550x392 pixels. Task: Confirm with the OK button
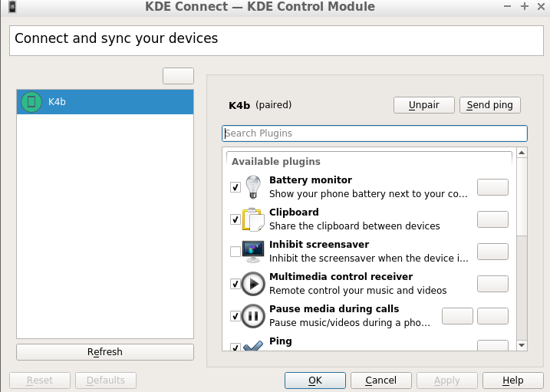click(x=315, y=380)
